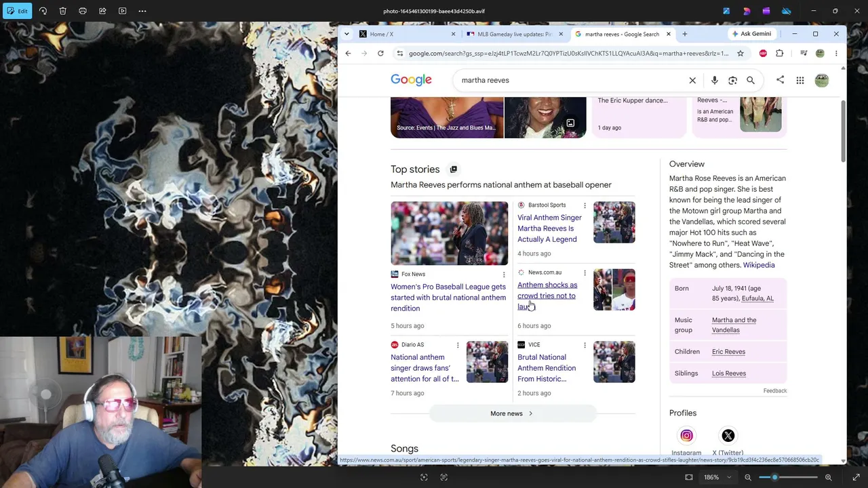Click the Ask Gemini button
The width and height of the screenshot is (868, 488).
coord(751,34)
